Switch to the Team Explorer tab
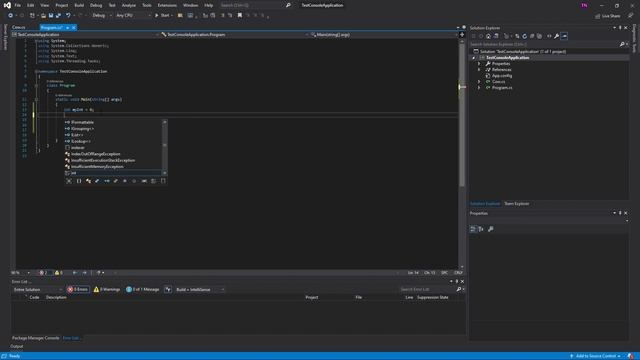The width and height of the screenshot is (640, 360). pyautogui.click(x=516, y=204)
